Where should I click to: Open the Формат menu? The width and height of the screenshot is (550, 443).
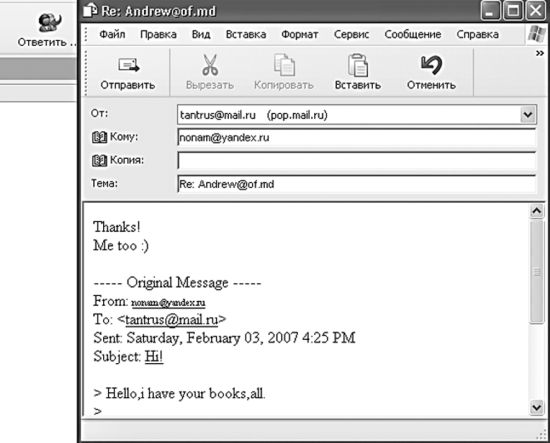tap(300, 34)
